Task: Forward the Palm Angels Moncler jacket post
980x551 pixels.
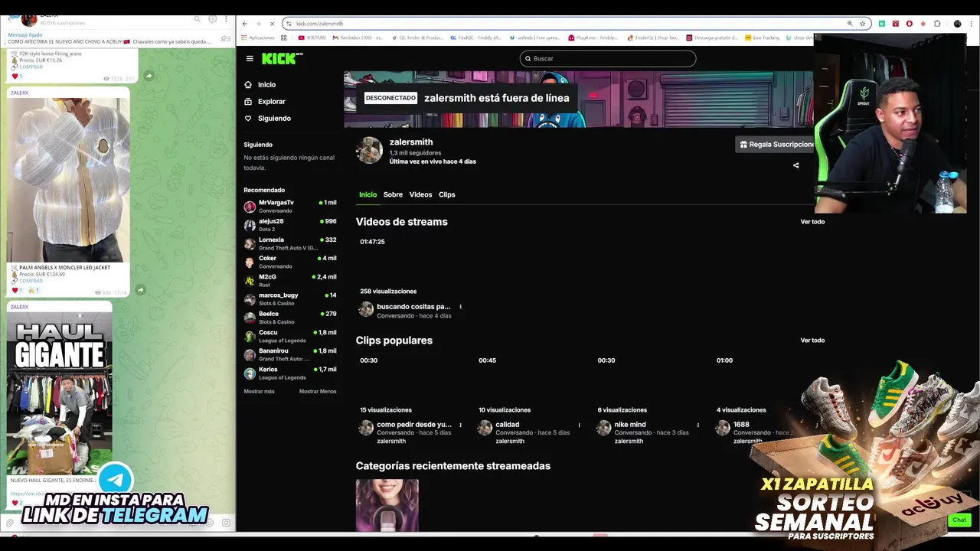Action: pyautogui.click(x=140, y=290)
